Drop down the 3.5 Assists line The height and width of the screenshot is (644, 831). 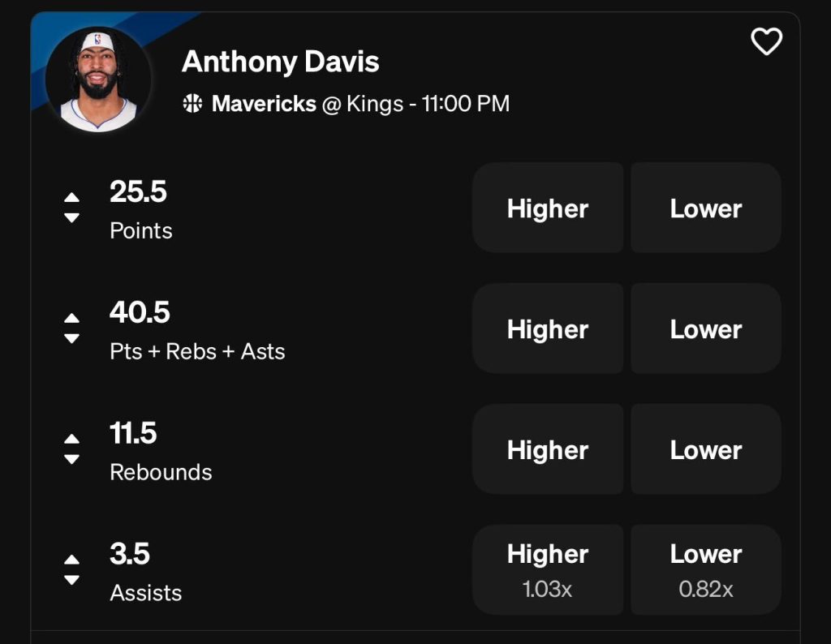(x=71, y=580)
